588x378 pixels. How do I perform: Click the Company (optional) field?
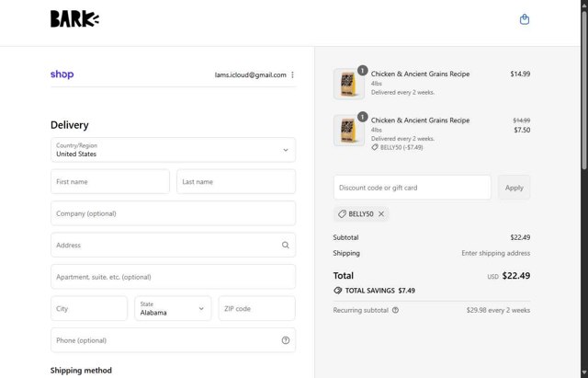173,213
